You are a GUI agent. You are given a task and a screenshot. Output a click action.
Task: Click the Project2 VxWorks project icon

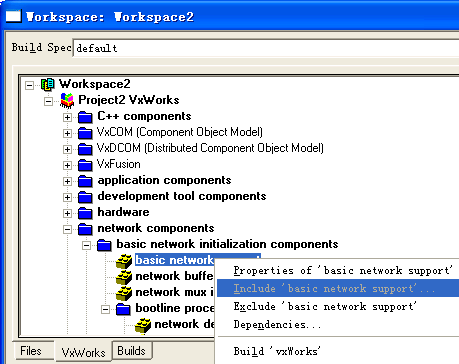[67, 100]
